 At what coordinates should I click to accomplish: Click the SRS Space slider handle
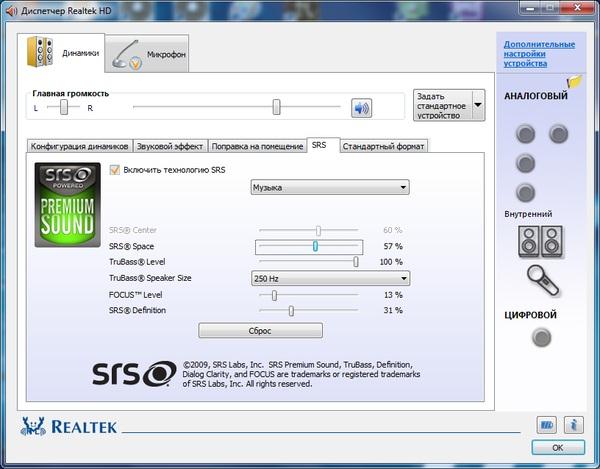click(315, 246)
